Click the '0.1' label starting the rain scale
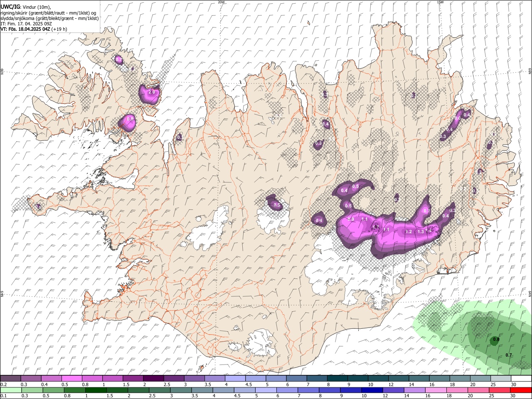532x399 pixels. click(x=3, y=396)
